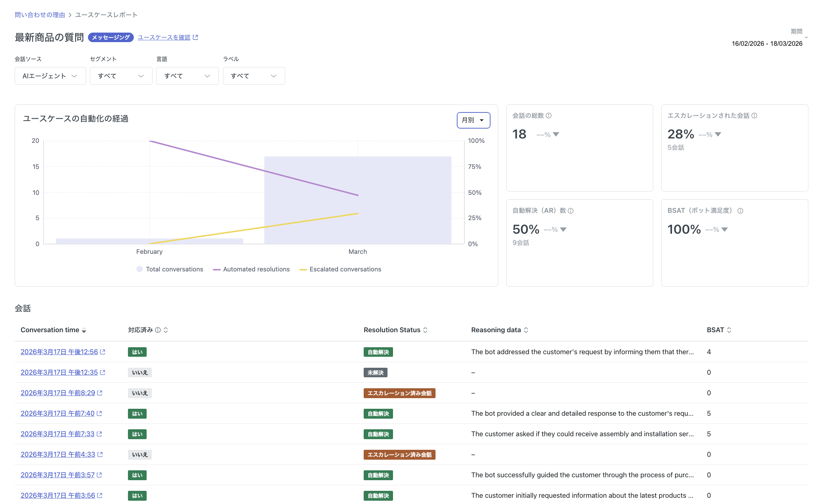The height and width of the screenshot is (504, 819).
Task: Click the external link icon after ユースケースを確認
Action: pos(196,37)
